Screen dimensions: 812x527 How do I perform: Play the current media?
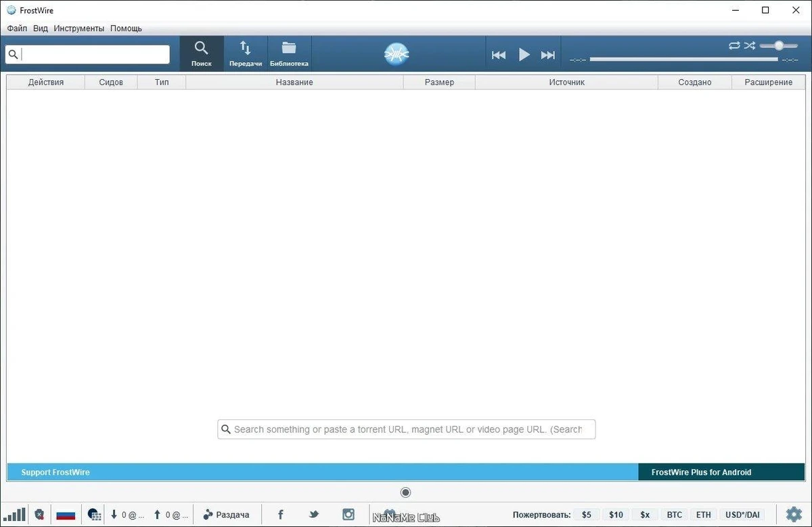[524, 55]
